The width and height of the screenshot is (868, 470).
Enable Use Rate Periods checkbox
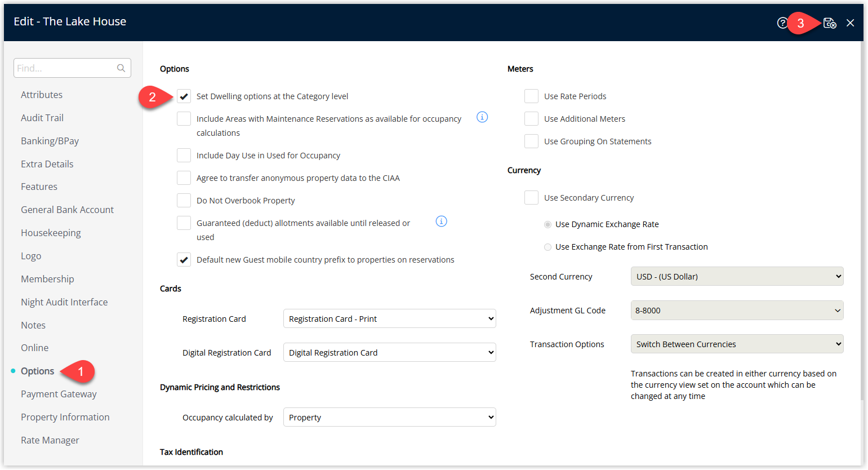point(531,96)
